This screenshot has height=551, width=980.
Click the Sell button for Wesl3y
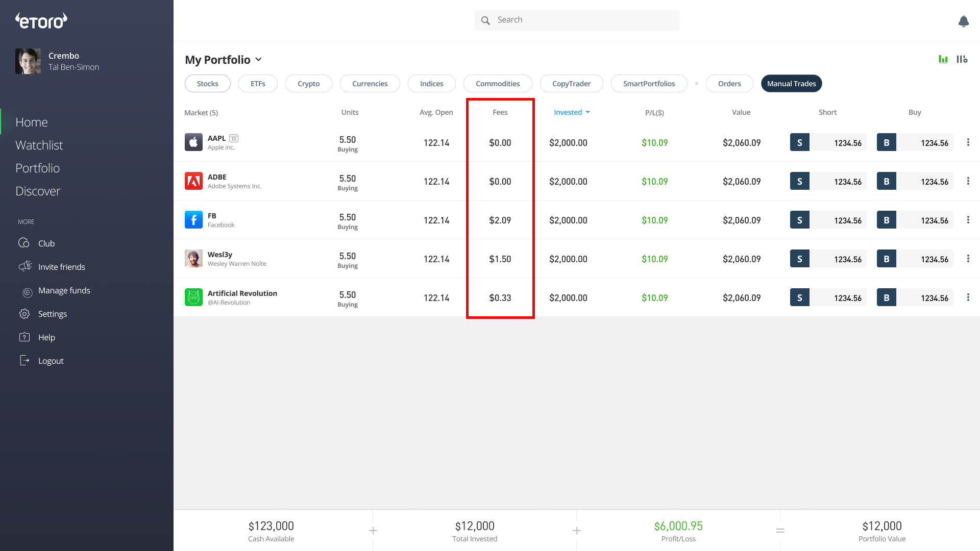pos(800,259)
